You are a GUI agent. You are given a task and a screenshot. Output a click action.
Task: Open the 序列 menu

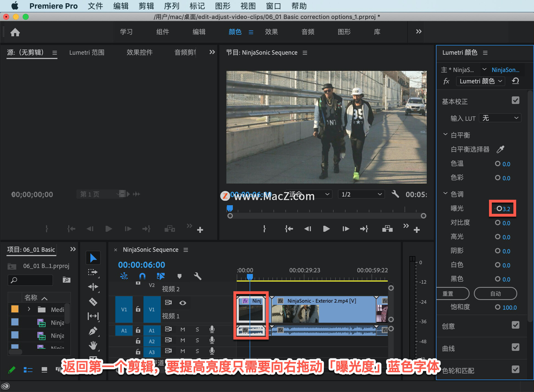[172, 6]
